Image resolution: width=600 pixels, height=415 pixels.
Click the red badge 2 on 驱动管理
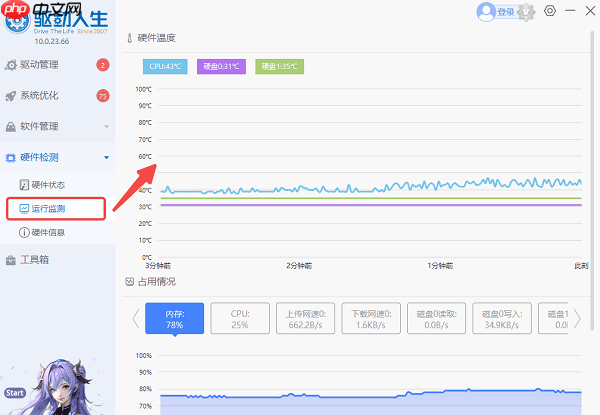(103, 65)
